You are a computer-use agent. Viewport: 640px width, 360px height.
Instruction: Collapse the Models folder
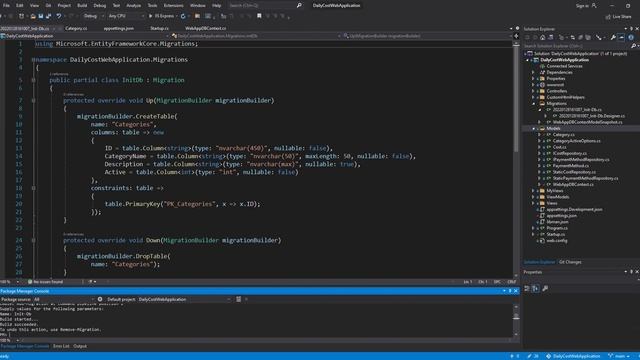[533, 129]
